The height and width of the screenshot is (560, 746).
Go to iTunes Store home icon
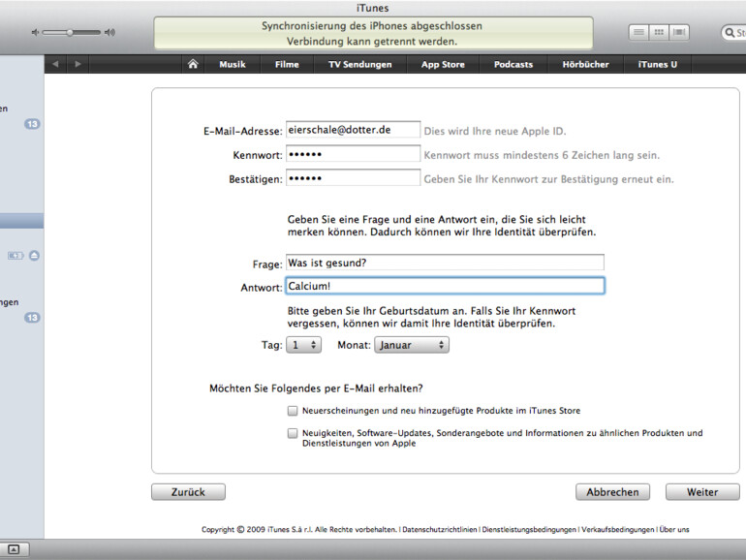point(193,64)
